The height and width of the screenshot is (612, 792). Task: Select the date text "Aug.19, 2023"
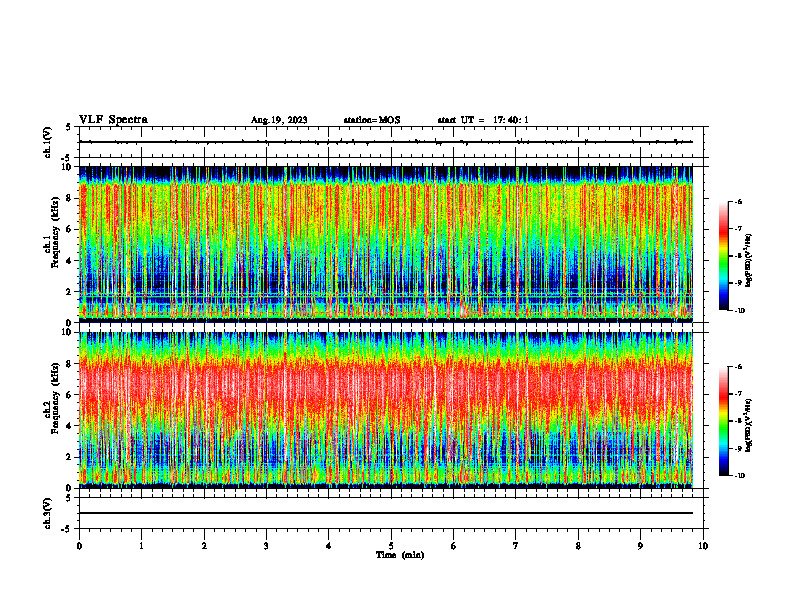coord(279,120)
